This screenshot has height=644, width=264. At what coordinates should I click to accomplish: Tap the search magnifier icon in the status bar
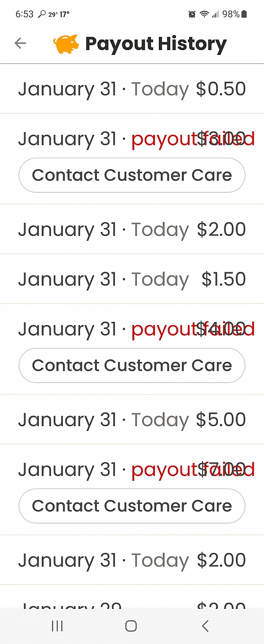tap(42, 14)
